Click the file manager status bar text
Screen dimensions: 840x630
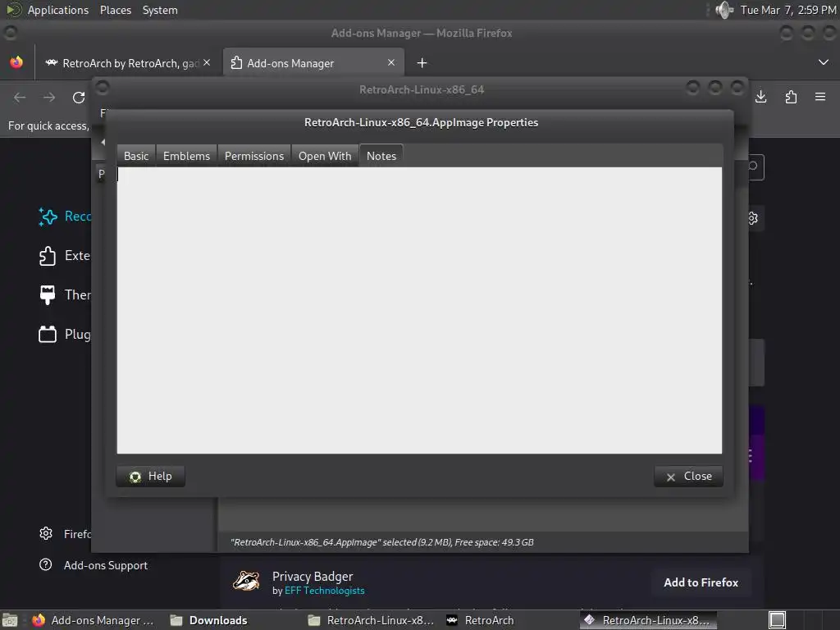382,542
